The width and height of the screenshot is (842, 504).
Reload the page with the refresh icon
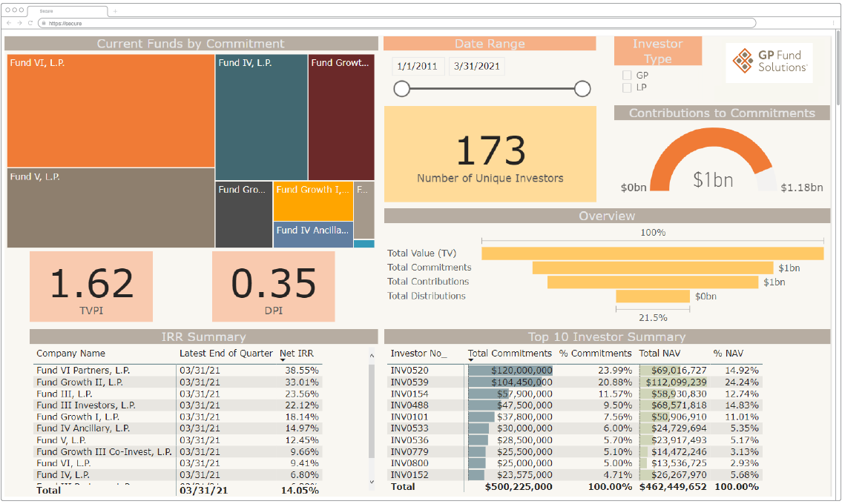(x=30, y=23)
